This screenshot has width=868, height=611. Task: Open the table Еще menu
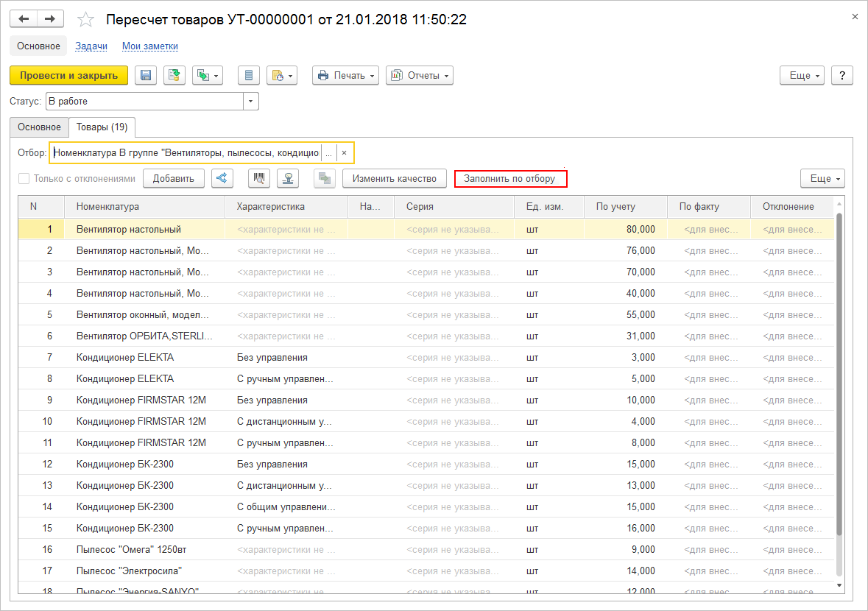(x=822, y=178)
